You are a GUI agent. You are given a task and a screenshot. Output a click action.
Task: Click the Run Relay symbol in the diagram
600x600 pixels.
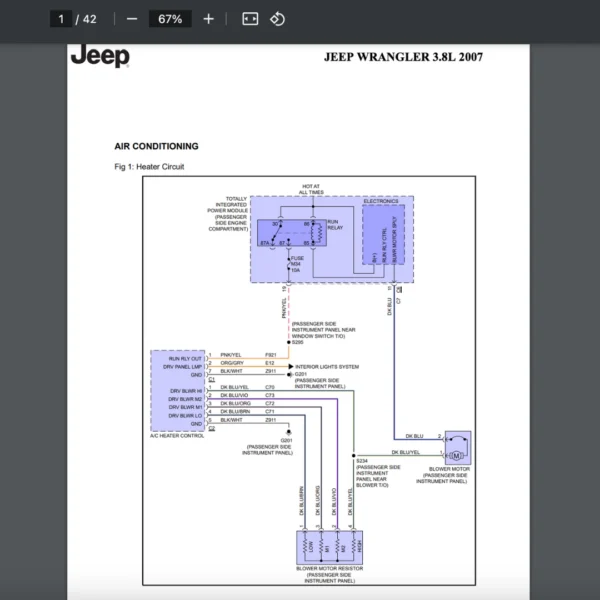(x=316, y=232)
